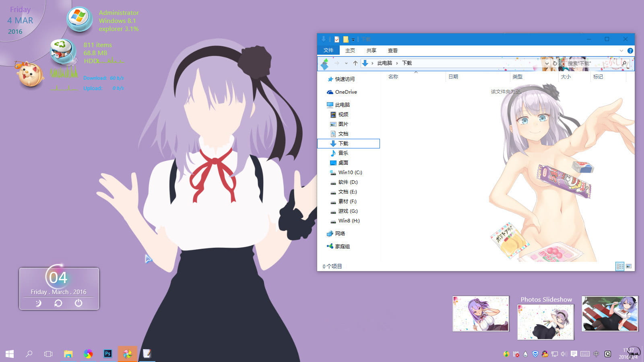Launch Photoshop from the taskbar
This screenshot has width=644, height=362.
pyautogui.click(x=107, y=354)
